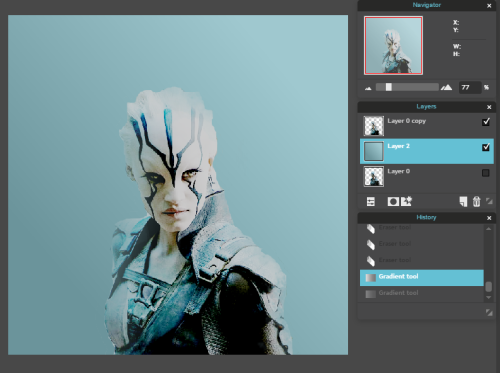Click the Layer 0 name label
This screenshot has height=373, width=500.
tap(399, 171)
